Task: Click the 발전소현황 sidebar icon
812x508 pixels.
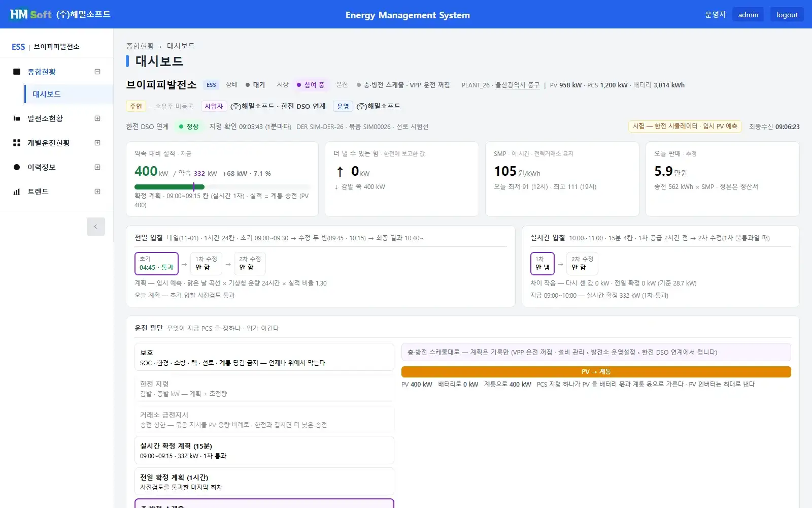Action: click(17, 118)
